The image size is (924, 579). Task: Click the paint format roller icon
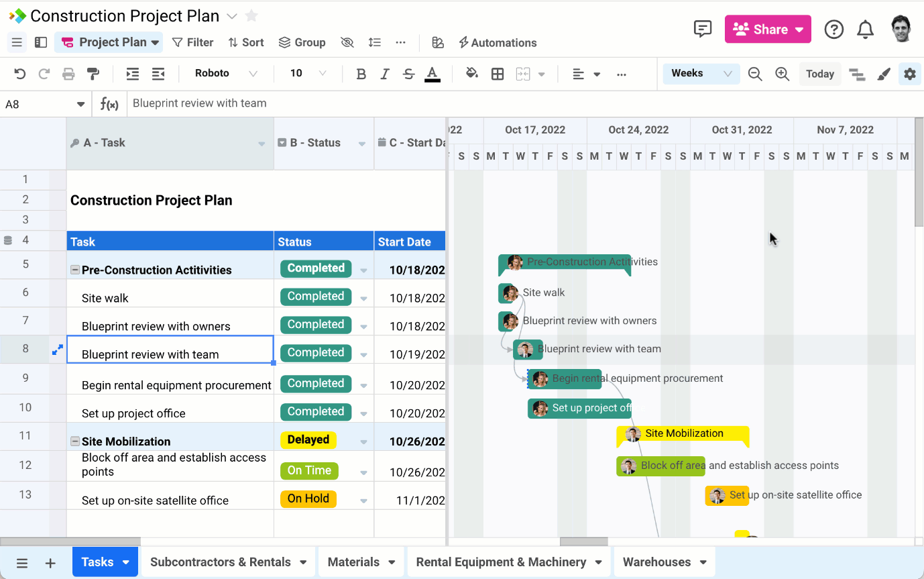93,74
